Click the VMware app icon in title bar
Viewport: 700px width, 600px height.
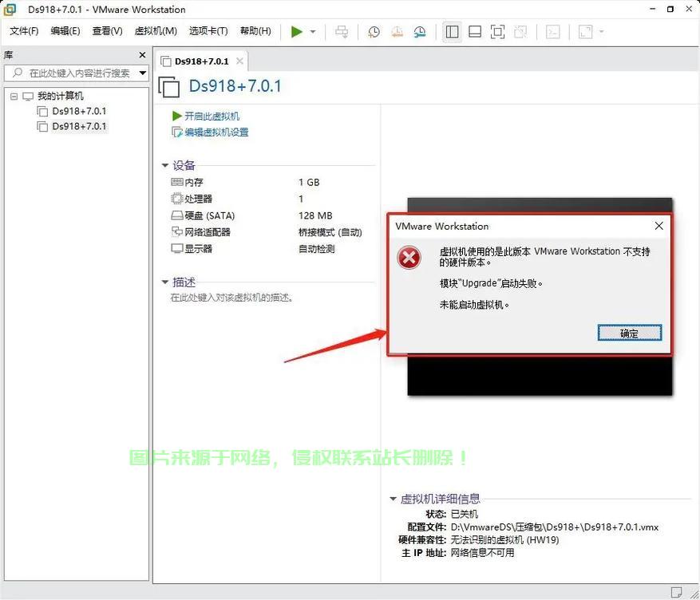point(10,10)
